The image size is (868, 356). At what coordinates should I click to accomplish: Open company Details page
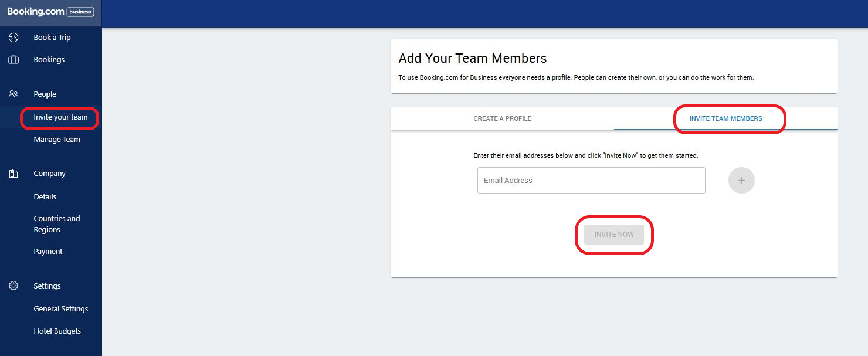(x=45, y=197)
